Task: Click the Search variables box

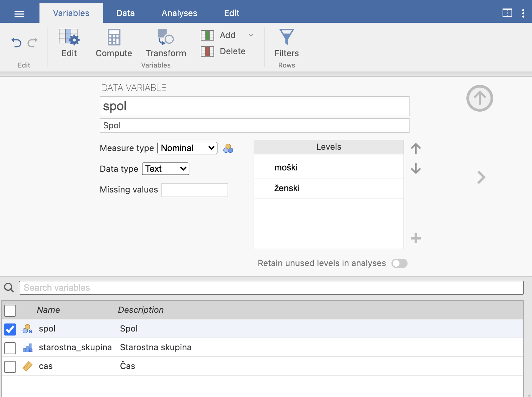Action: [271, 288]
